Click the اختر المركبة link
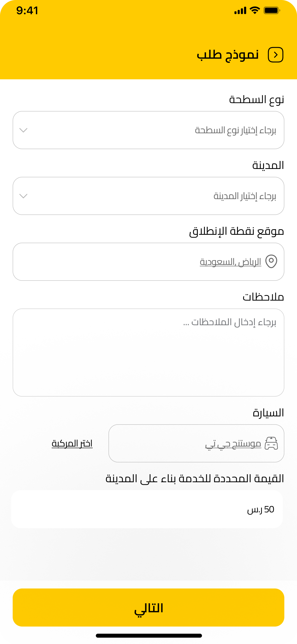The width and height of the screenshot is (297, 644). point(72,444)
